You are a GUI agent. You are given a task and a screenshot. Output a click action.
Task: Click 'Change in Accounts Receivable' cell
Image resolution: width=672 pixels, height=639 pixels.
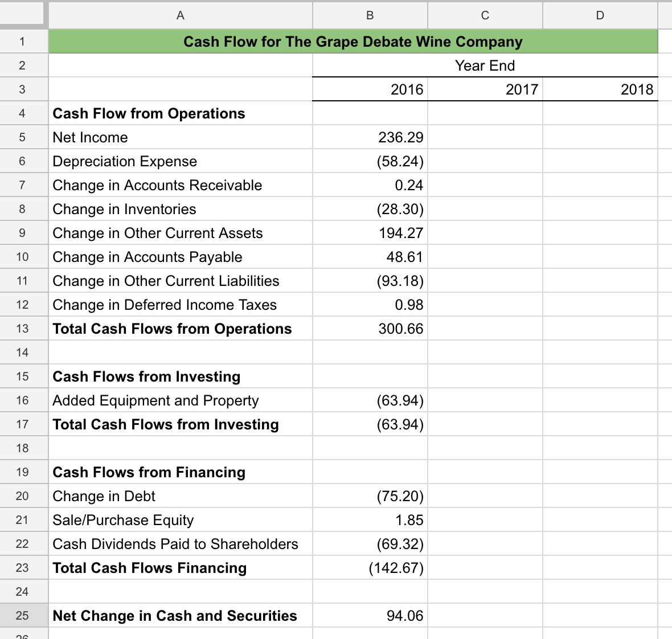point(181,185)
